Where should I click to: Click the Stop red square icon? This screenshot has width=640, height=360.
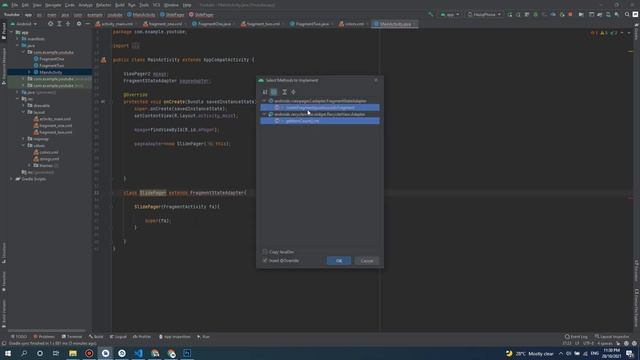(x=570, y=14)
